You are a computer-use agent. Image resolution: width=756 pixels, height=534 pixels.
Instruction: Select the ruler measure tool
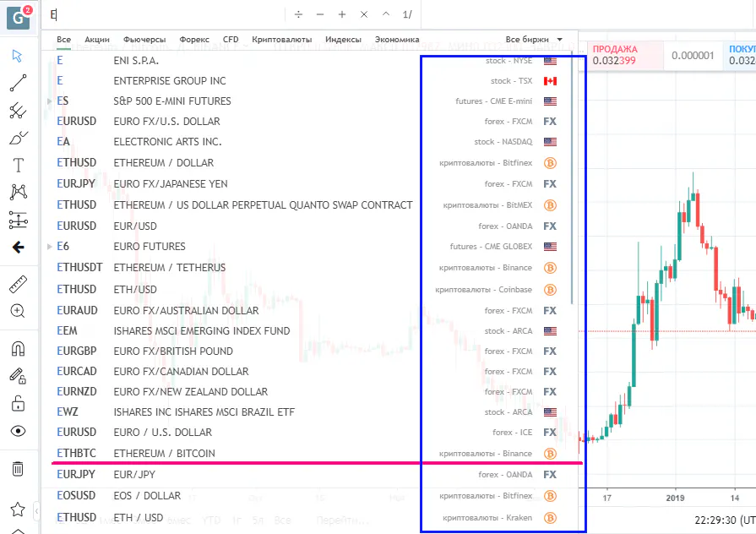click(19, 285)
